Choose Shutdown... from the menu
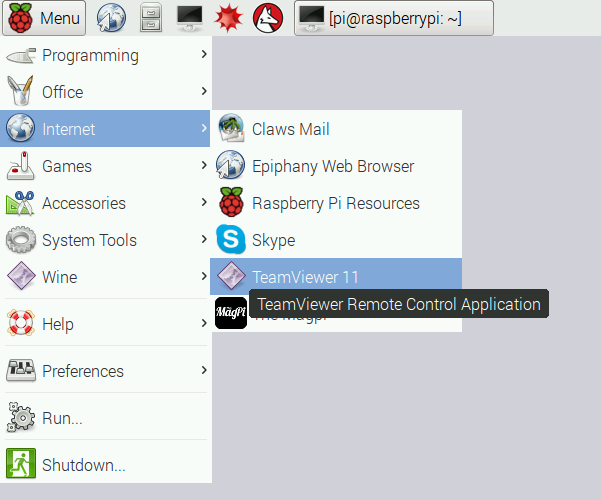Viewport: 601px width, 500px height. pyautogui.click(x=105, y=464)
